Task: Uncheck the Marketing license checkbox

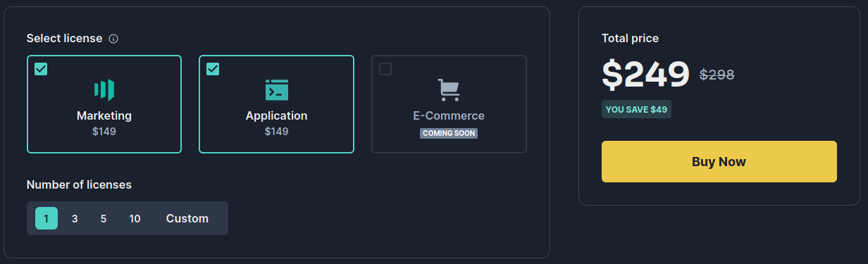Action: coord(41,69)
